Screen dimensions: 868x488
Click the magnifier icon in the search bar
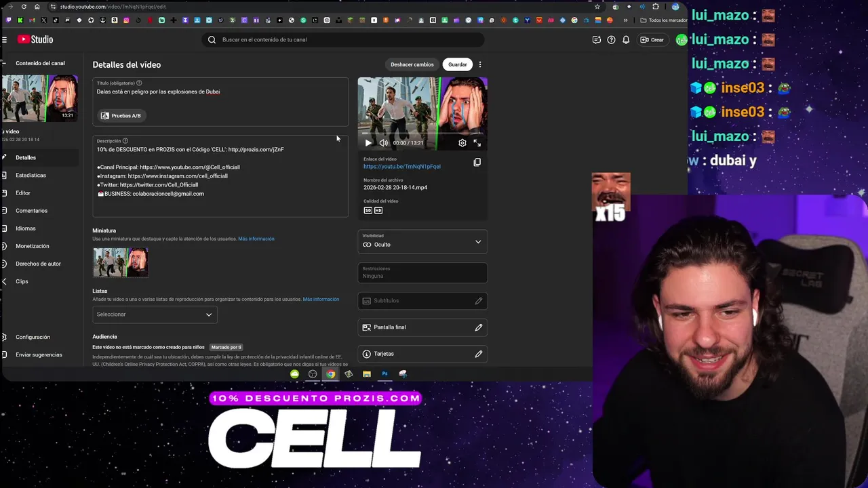212,39
